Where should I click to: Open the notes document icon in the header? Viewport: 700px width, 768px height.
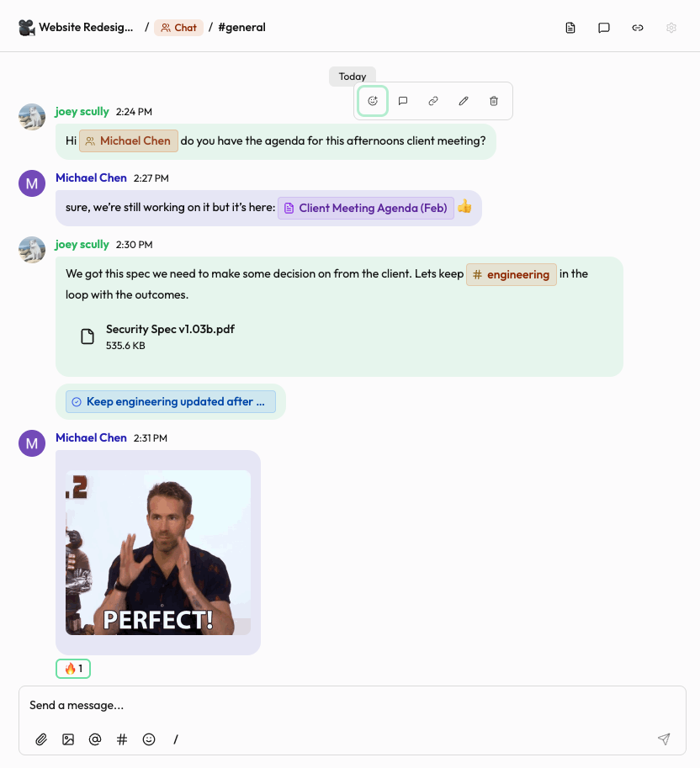[570, 28]
